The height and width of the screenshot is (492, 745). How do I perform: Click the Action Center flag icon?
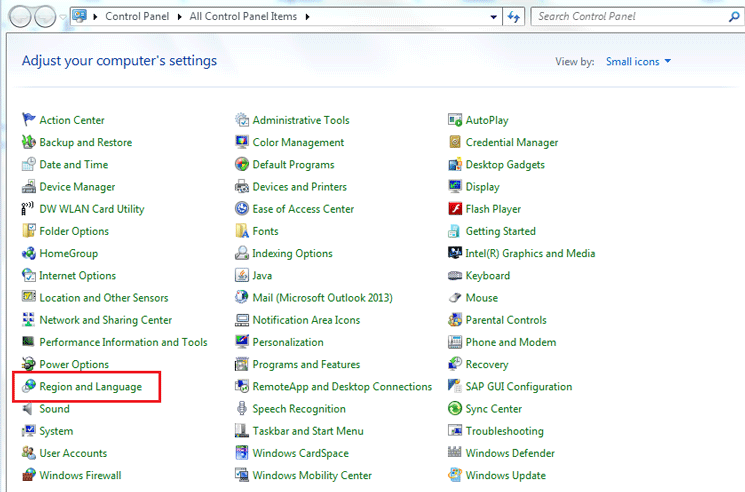pyautogui.click(x=29, y=120)
